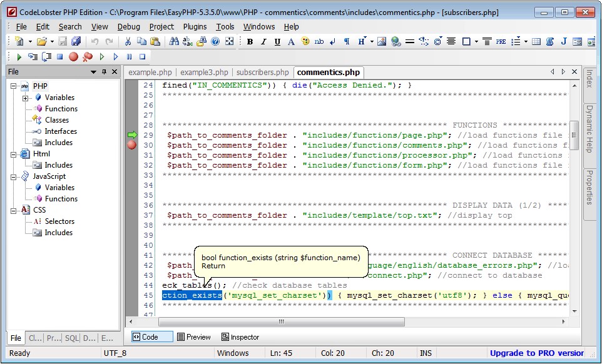602x364 pixels.
Task: Insert an image using the picture icon
Action: pyautogui.click(x=380, y=42)
